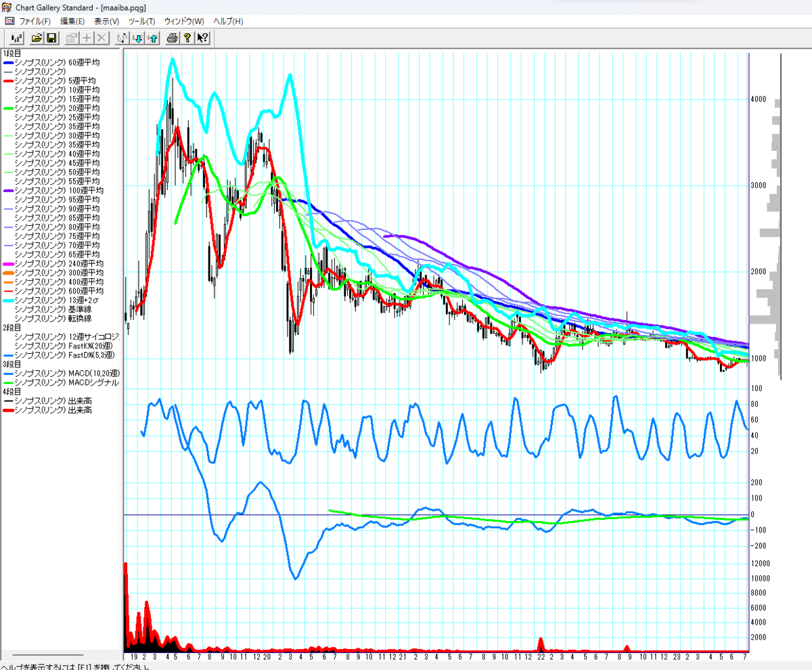
Task: Click the cyan 13週+2σ legend swatch
Action: [8, 300]
